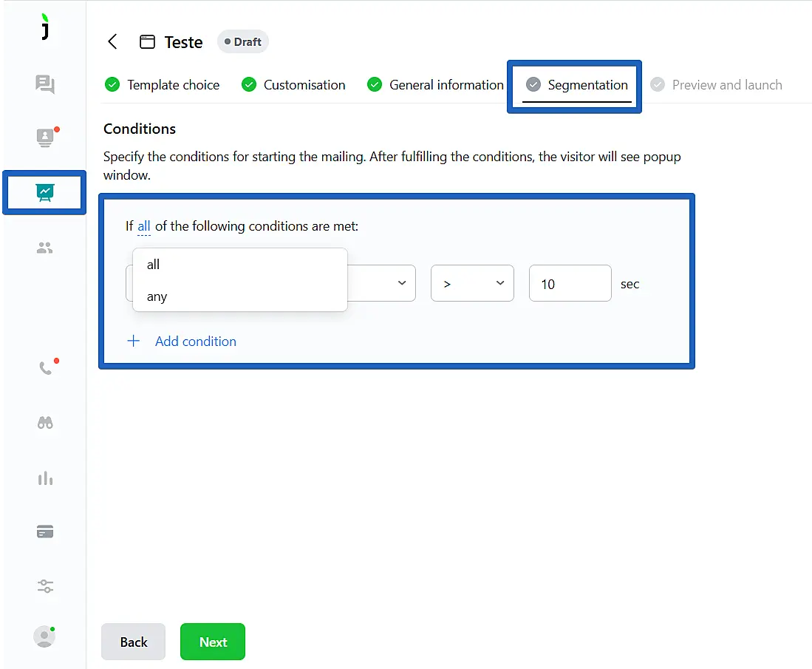Open the visitors monitor sidebar icon

tap(45, 137)
